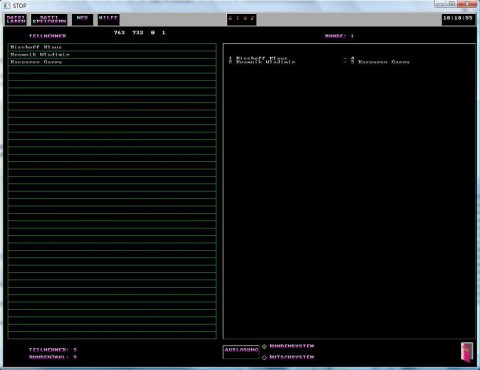Select the Rutschsystem radio option
The height and width of the screenshot is (370, 480).
click(264, 357)
